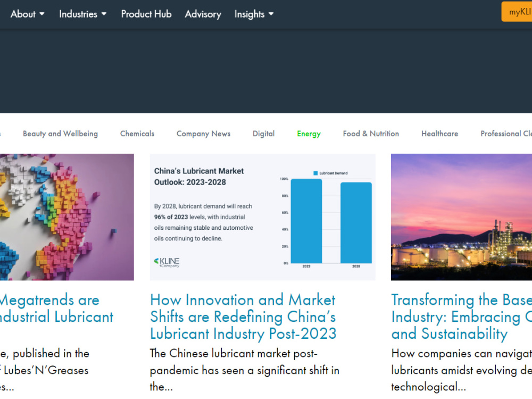Click excerpt 'How companies can navigate'
532x399 pixels.
click(461, 370)
